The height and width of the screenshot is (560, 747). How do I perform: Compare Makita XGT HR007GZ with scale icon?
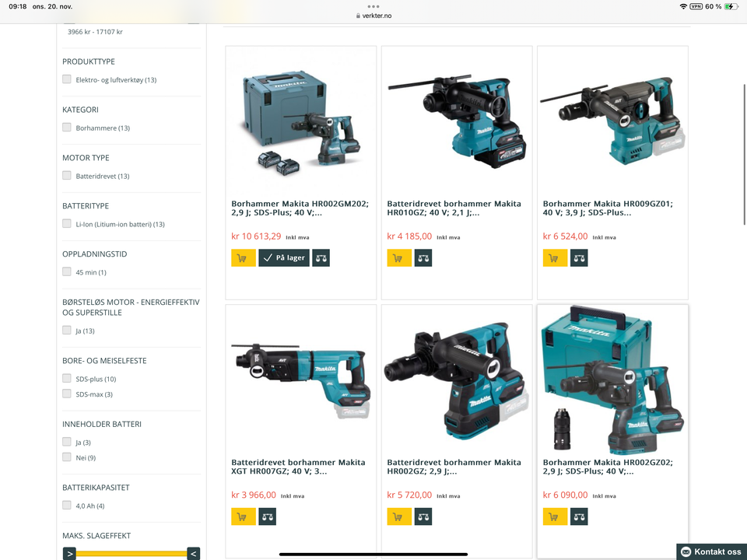(x=267, y=516)
